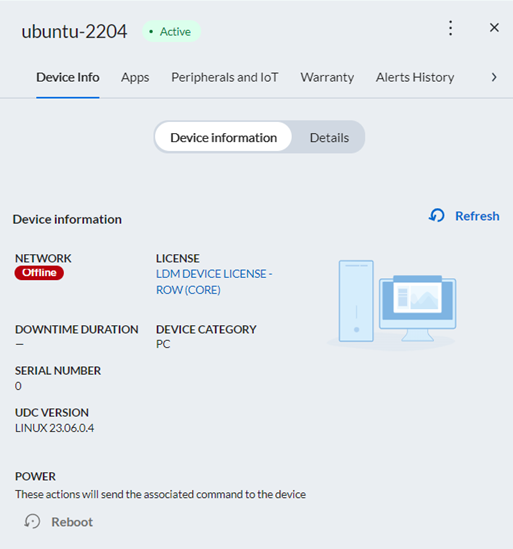Click the Refresh text link

click(x=477, y=216)
